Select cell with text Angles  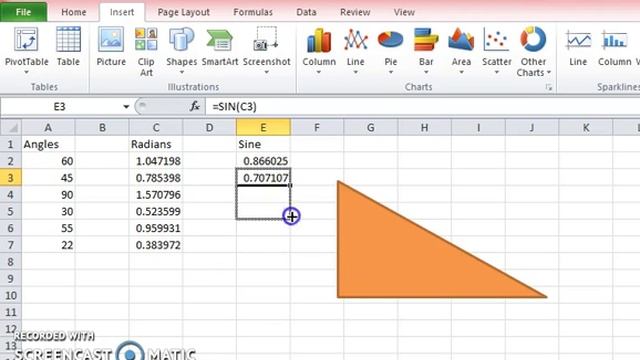pos(48,144)
